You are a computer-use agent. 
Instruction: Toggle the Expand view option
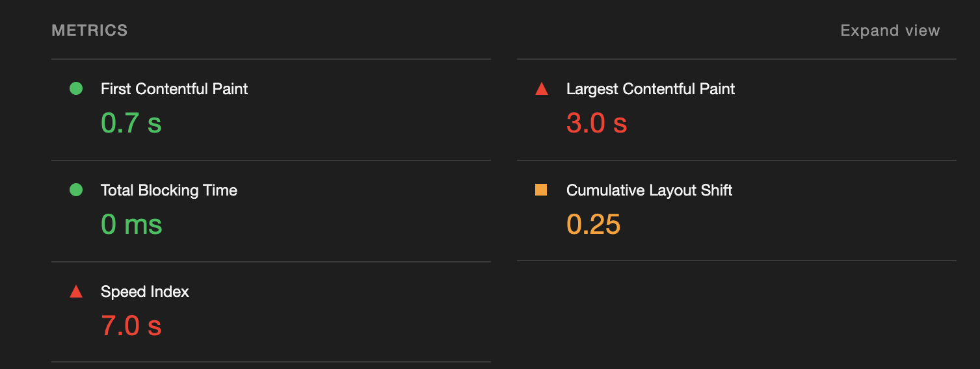tap(890, 31)
